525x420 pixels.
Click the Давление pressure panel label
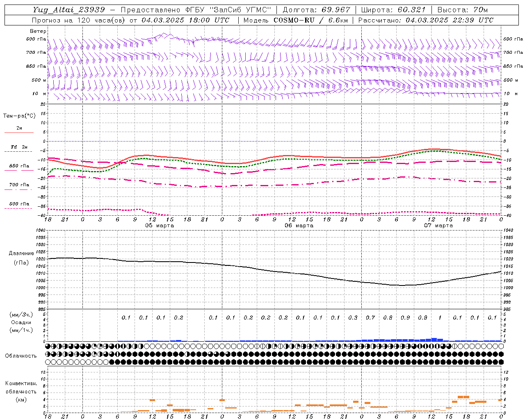[x=21, y=253]
